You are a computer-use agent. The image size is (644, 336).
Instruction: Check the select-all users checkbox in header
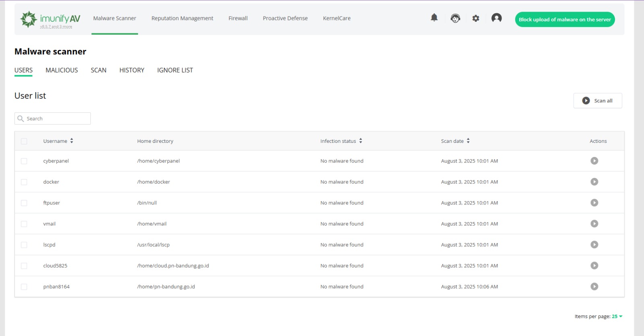click(24, 141)
